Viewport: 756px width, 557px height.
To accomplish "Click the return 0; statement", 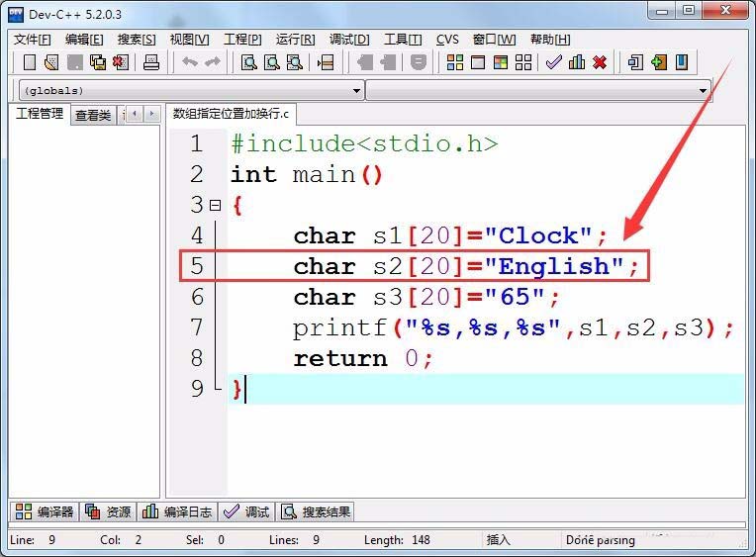I will coord(363,358).
